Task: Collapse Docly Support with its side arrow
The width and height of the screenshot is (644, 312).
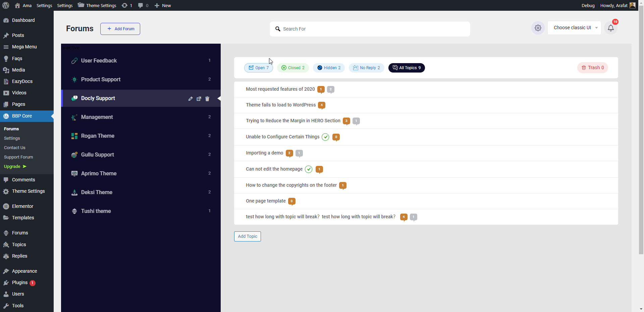Action: [x=219, y=98]
